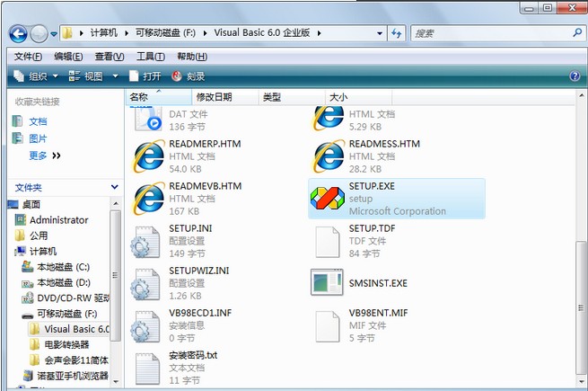Select VB98ECD1.INF file icon
Viewport: 588px width, 391px height.
(145, 326)
